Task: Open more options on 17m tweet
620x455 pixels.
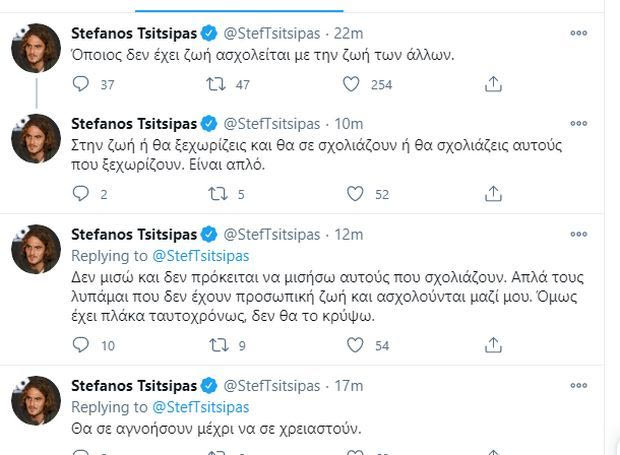Action: pos(578,386)
